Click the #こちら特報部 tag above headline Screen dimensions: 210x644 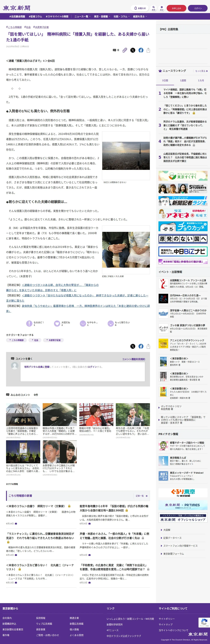point(14,27)
